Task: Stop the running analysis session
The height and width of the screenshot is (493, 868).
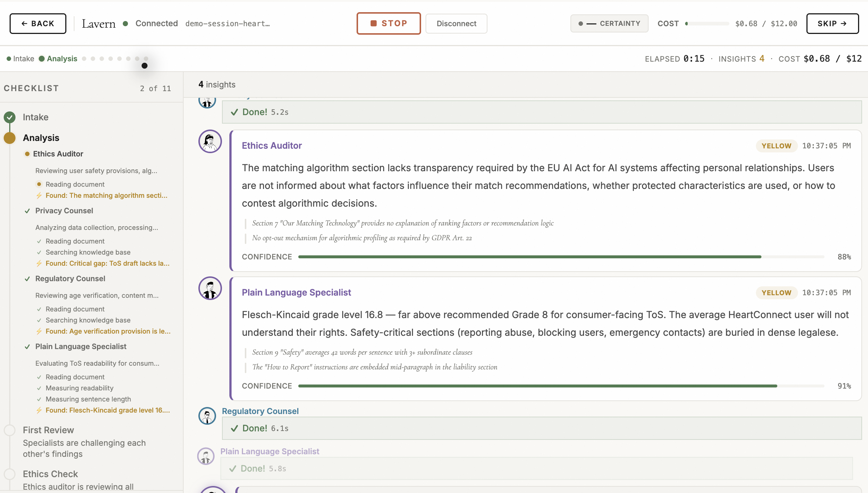Action: pos(389,23)
